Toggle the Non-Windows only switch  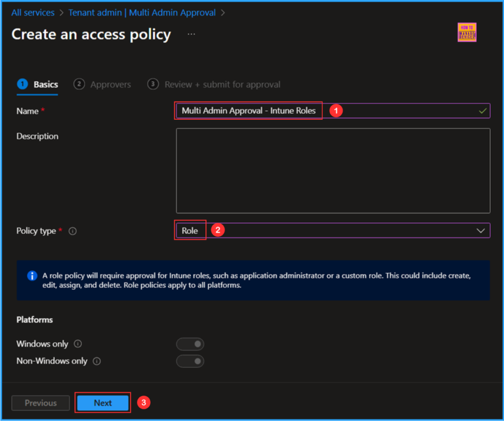click(x=190, y=361)
